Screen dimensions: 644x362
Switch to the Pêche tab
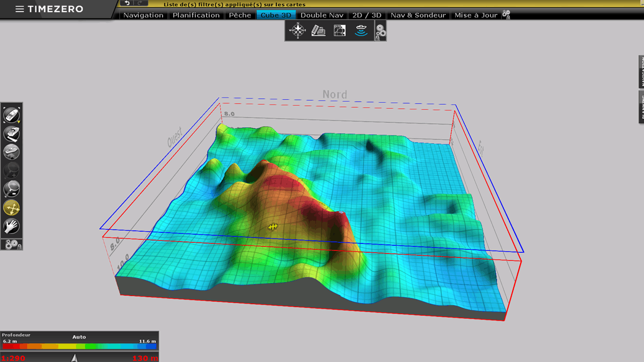coord(240,15)
